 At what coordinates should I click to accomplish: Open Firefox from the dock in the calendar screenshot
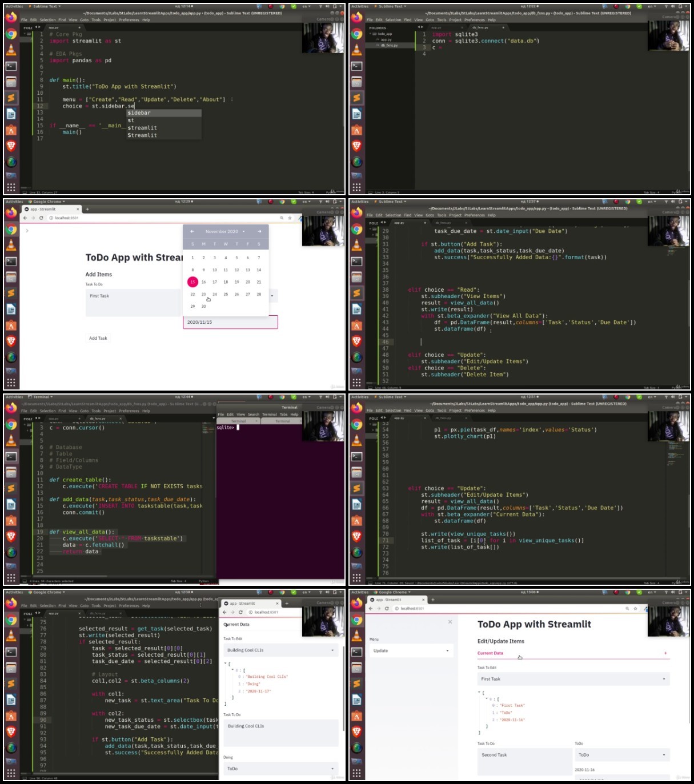(11, 213)
